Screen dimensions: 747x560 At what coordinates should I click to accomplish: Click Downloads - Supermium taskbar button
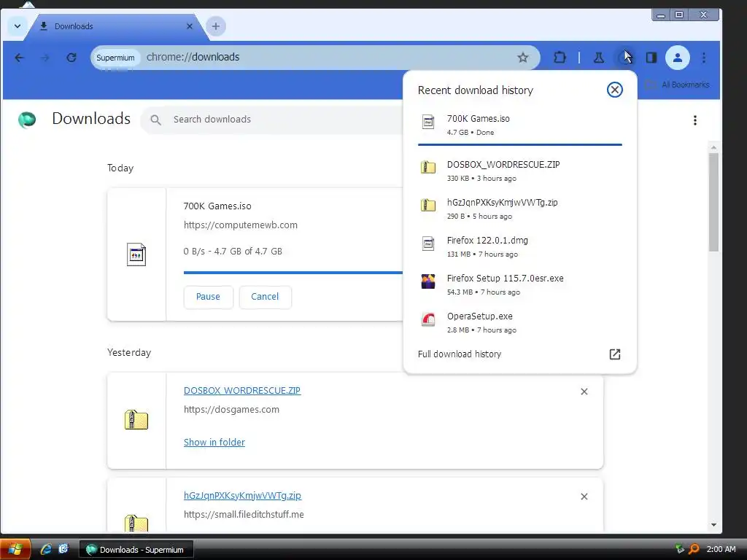pyautogui.click(x=136, y=550)
